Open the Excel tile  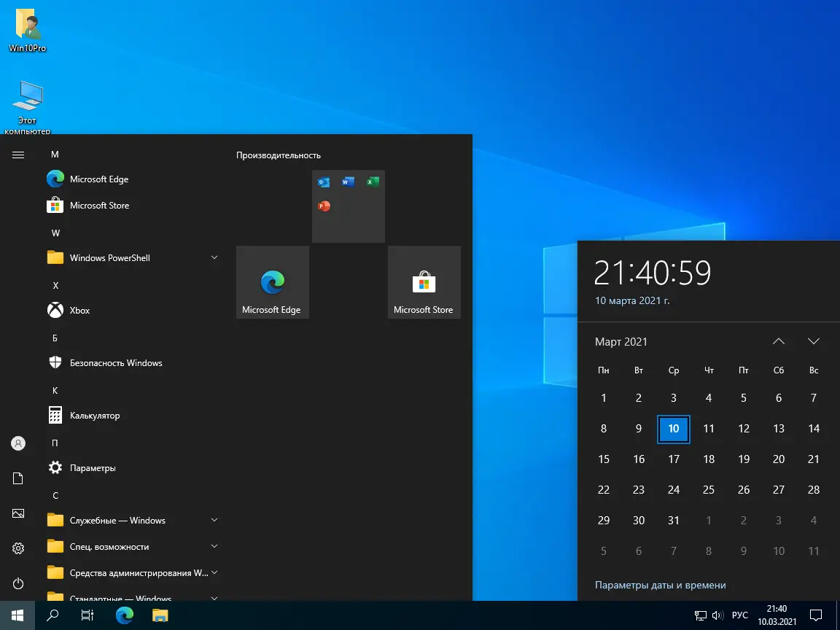[x=373, y=182]
